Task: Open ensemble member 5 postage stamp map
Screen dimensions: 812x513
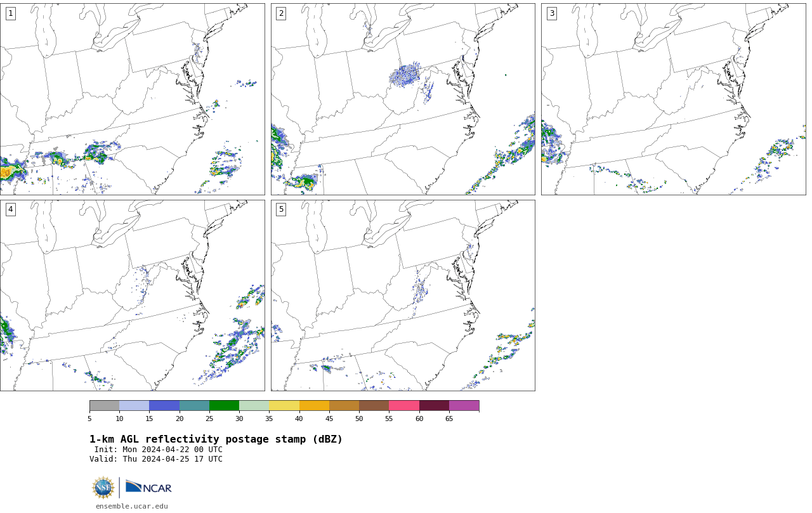Action: pyautogui.click(x=403, y=295)
